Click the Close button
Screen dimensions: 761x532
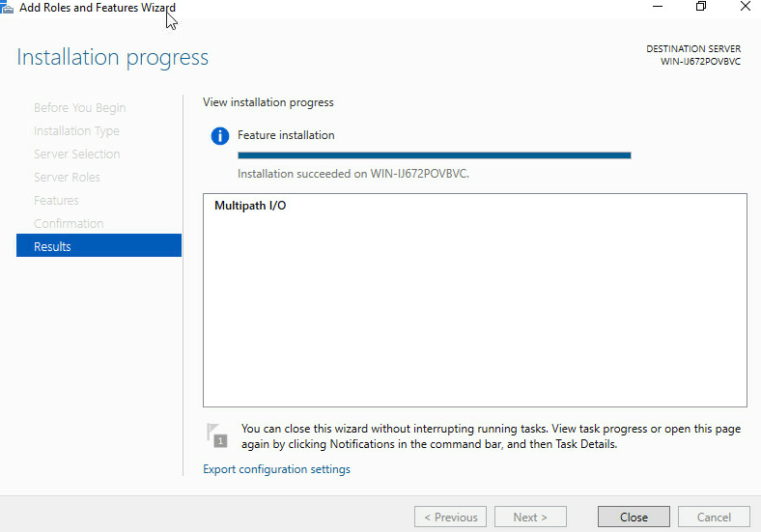(634, 517)
